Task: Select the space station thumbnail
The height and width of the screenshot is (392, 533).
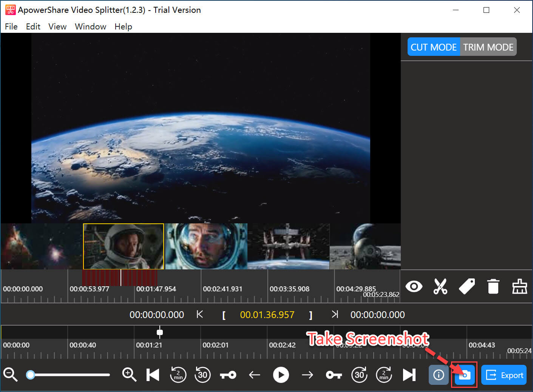Action: 288,246
